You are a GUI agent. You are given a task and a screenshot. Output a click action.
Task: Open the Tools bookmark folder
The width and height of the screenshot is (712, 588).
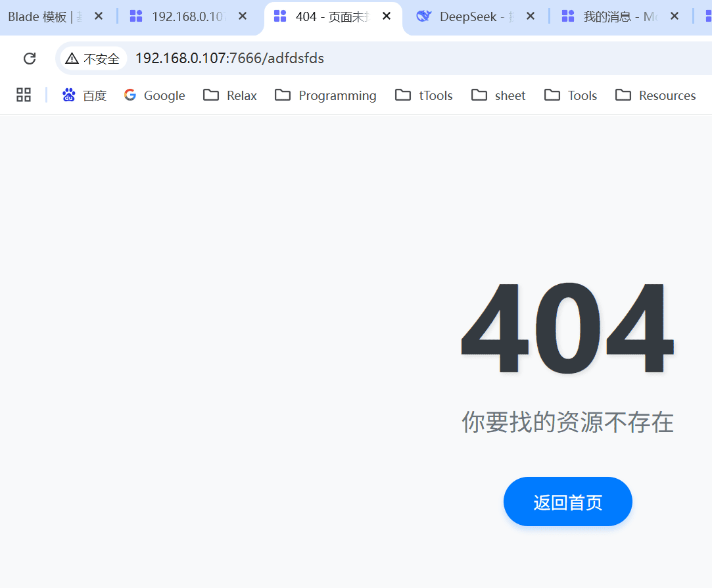pyautogui.click(x=571, y=95)
